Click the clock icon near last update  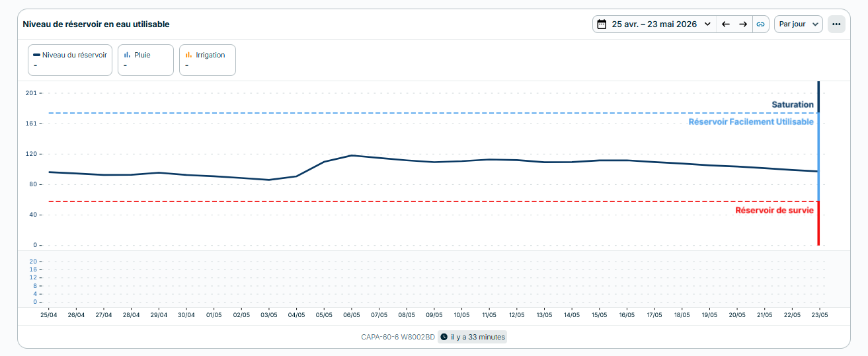coord(444,337)
